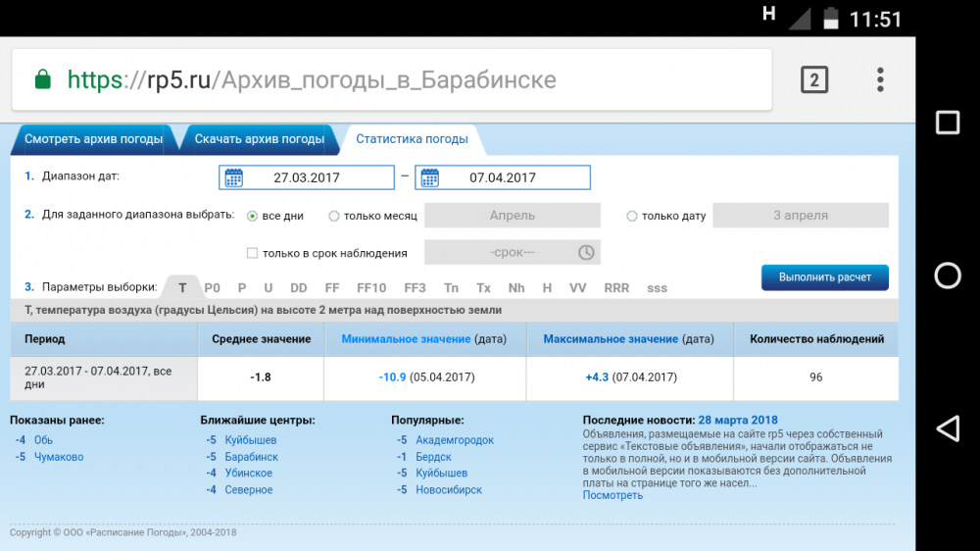This screenshot has height=551, width=980.
Task: Open Chrome three-dot menu
Action: (x=880, y=79)
